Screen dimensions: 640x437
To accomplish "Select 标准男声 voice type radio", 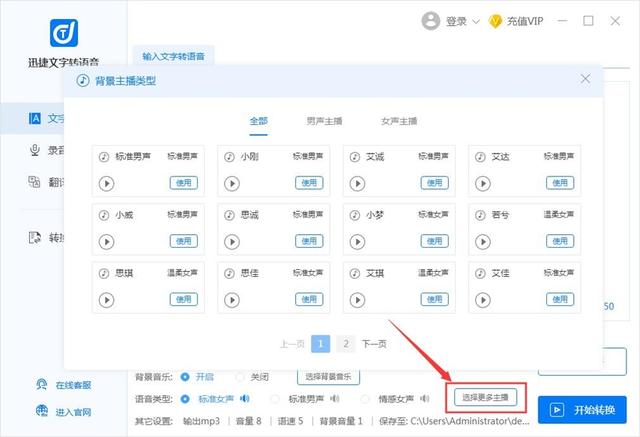I will pyautogui.click(x=275, y=399).
